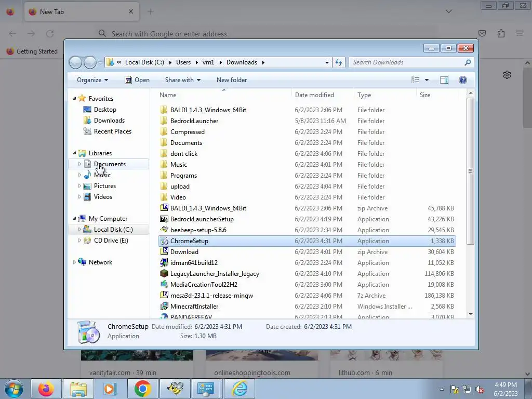Open Getting Started bookmark
The image size is (532, 399).
click(32, 51)
